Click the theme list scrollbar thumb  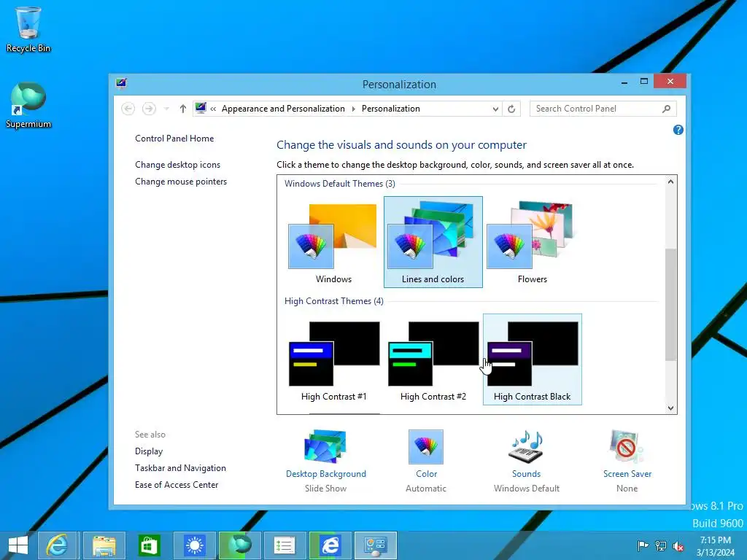click(x=670, y=304)
